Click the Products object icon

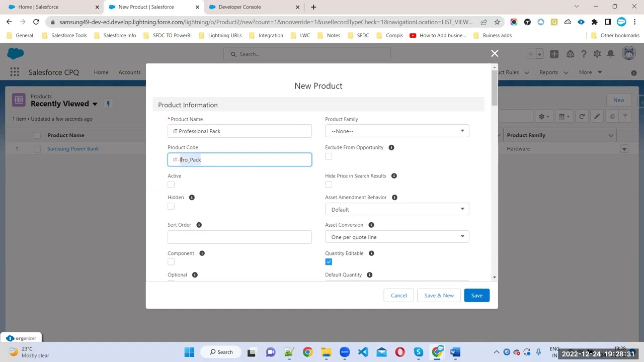pyautogui.click(x=19, y=100)
